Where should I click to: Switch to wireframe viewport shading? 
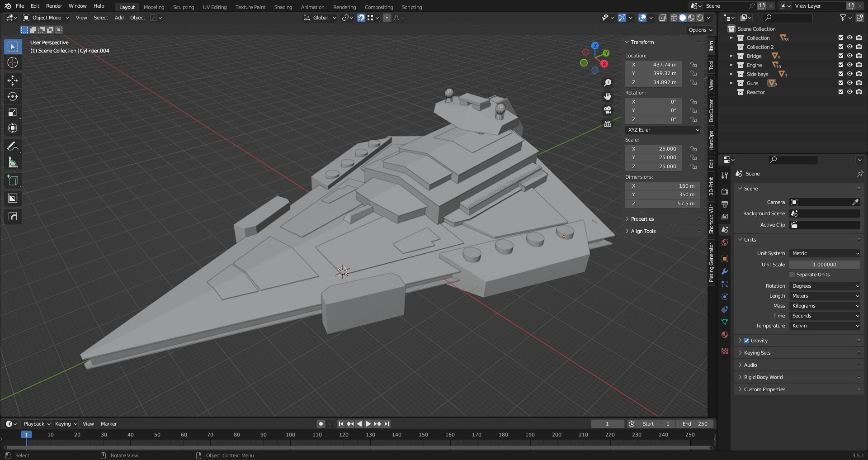pyautogui.click(x=674, y=18)
